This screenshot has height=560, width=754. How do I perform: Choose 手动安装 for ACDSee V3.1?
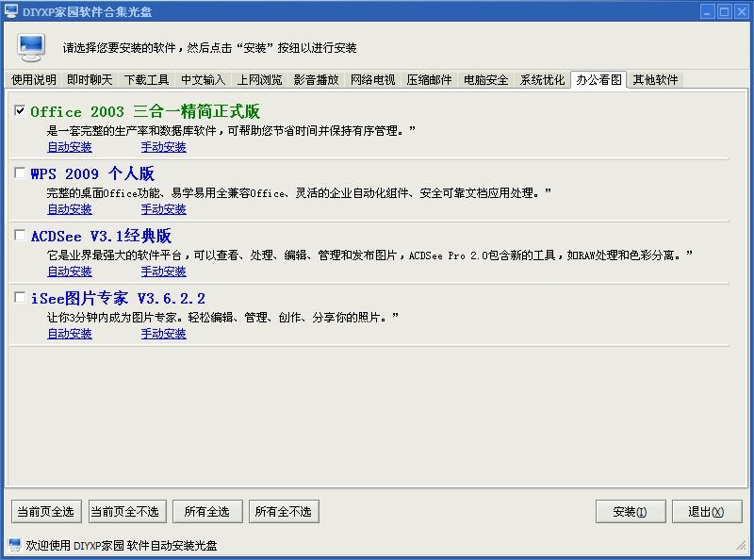(163, 271)
